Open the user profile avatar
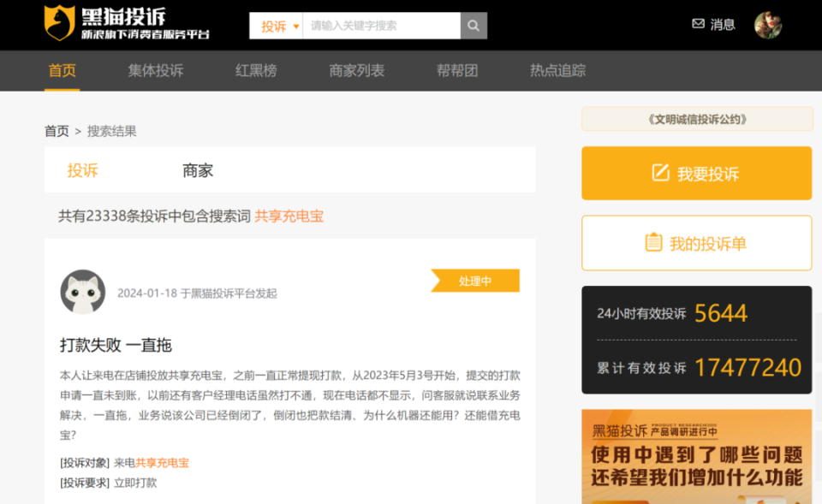The image size is (822, 504). 767,25
